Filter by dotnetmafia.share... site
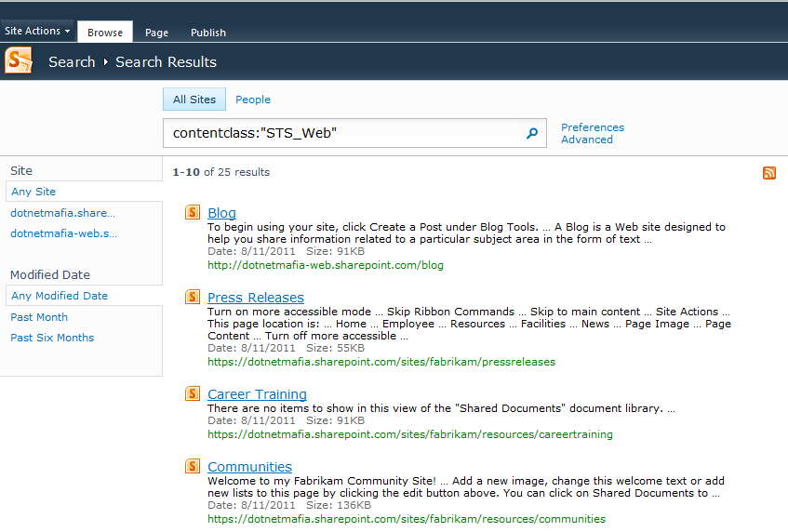The image size is (788, 532). click(x=63, y=213)
